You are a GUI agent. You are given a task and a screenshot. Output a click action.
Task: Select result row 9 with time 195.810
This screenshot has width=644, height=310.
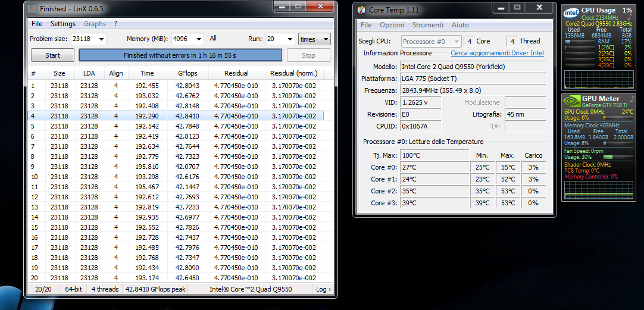pyautogui.click(x=176, y=167)
